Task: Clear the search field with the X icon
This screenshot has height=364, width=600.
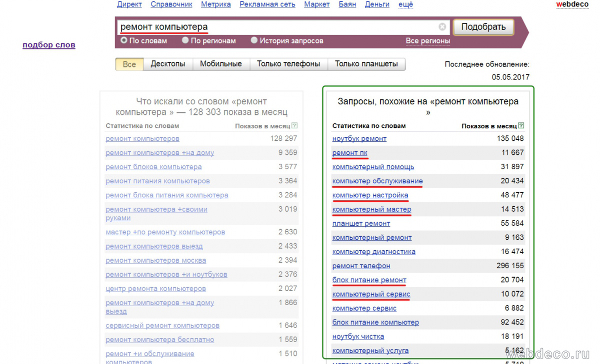Action: pos(442,27)
